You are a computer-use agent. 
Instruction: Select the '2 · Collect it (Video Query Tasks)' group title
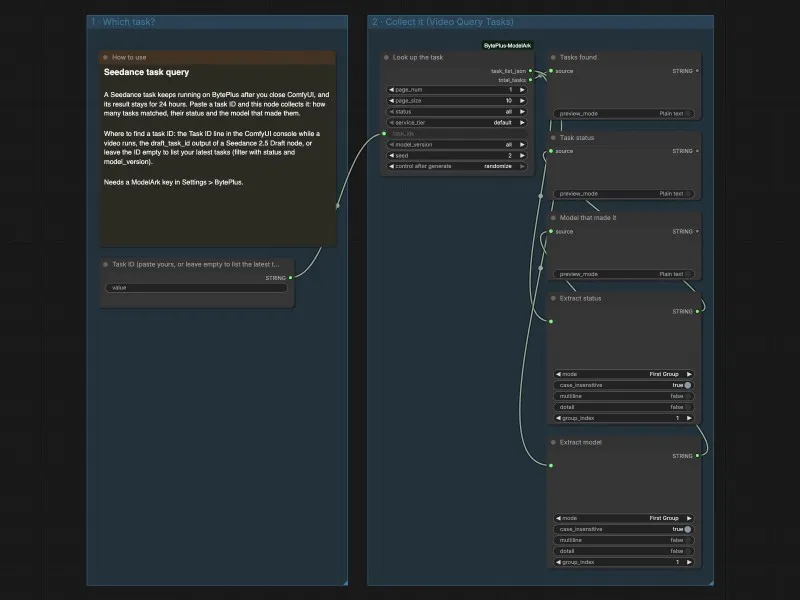tap(443, 22)
